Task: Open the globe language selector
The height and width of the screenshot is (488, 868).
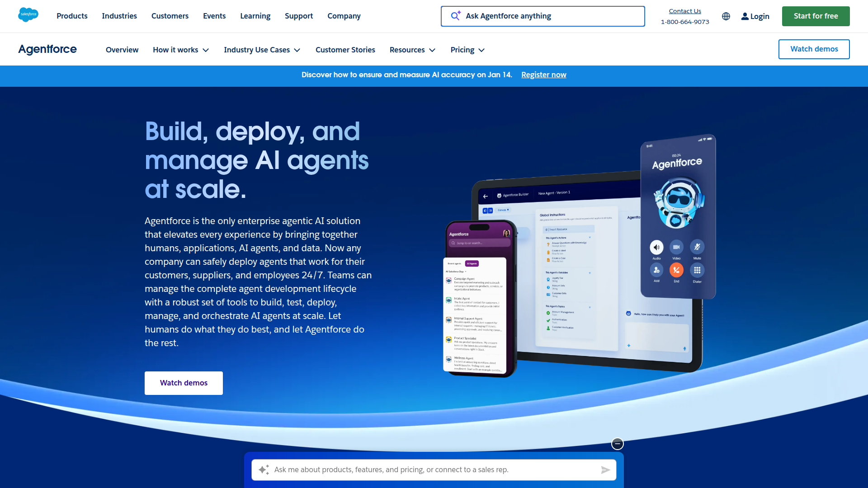Action: (x=726, y=16)
